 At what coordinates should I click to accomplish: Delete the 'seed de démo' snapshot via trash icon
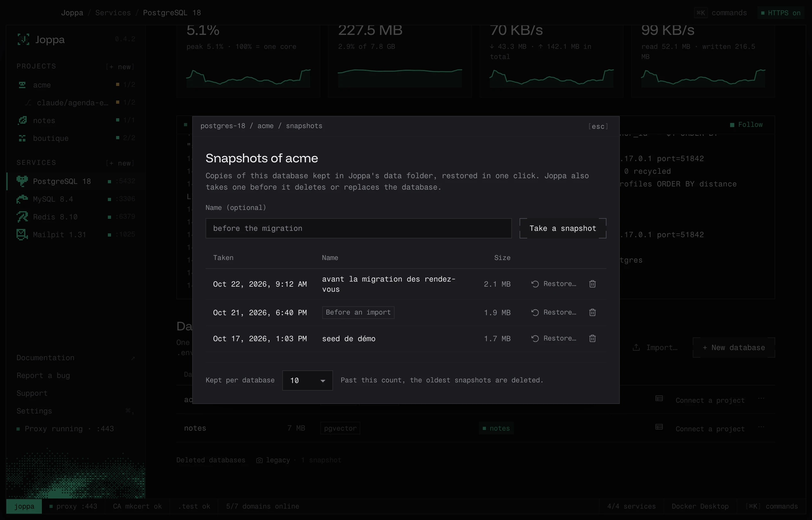[x=592, y=338]
